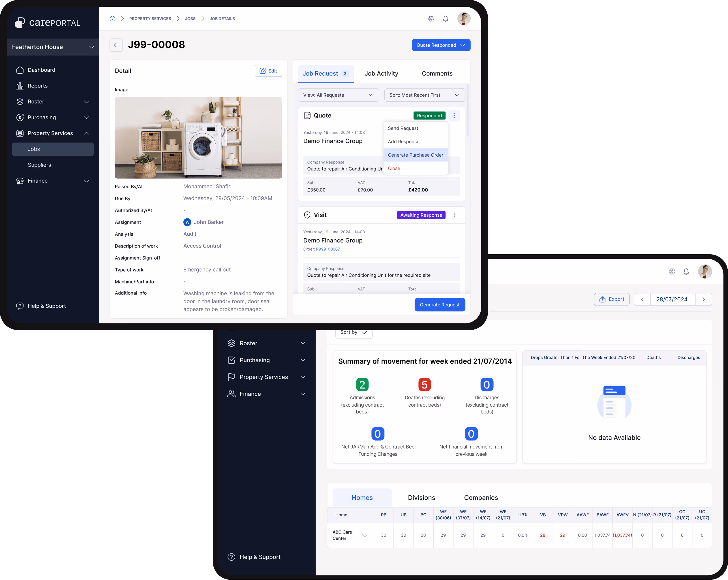This screenshot has height=580, width=728.
Task: Click the notification bell in top window
Action: [446, 19]
